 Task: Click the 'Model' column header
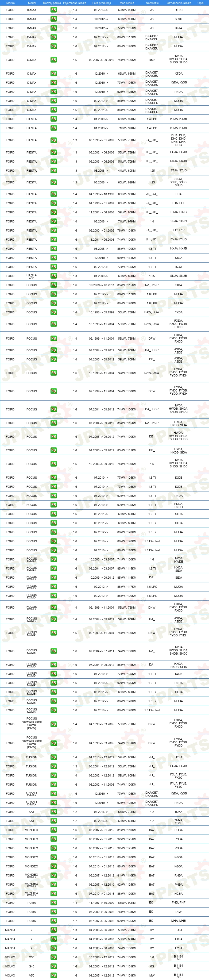click(32, 3)
